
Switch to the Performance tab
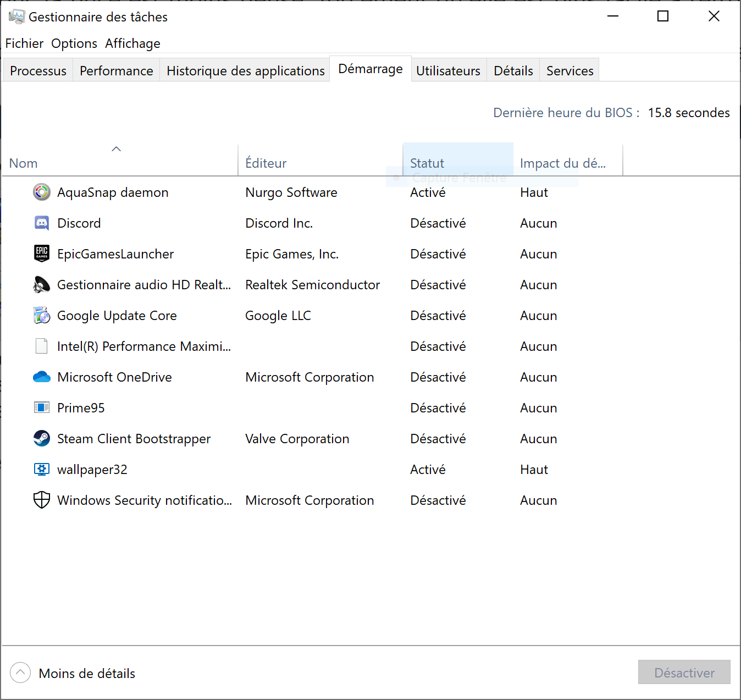point(117,70)
